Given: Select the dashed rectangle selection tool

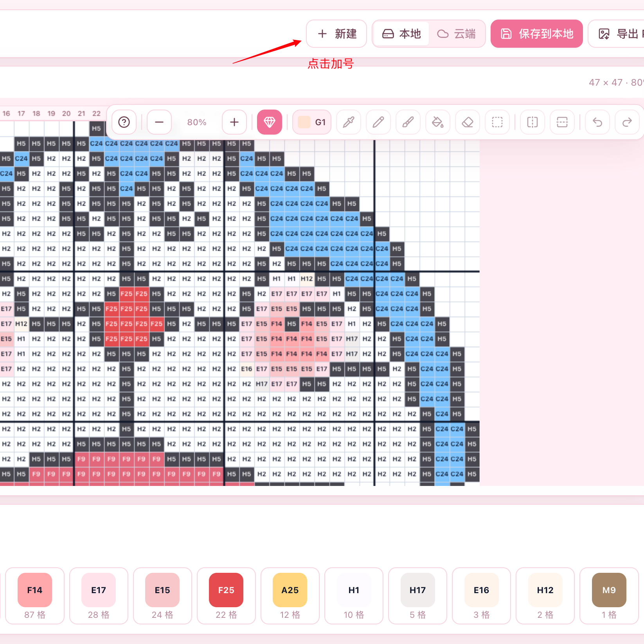Looking at the screenshot, I should click(497, 122).
